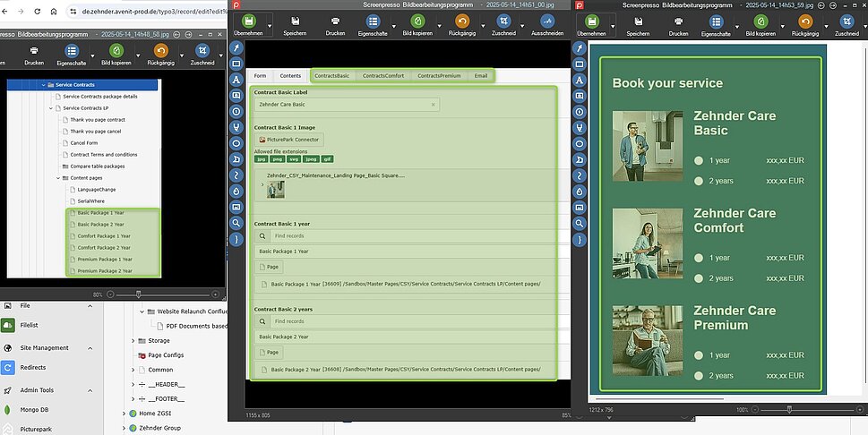Click Übernehmen in the middle Screenpresso window

click(x=246, y=24)
